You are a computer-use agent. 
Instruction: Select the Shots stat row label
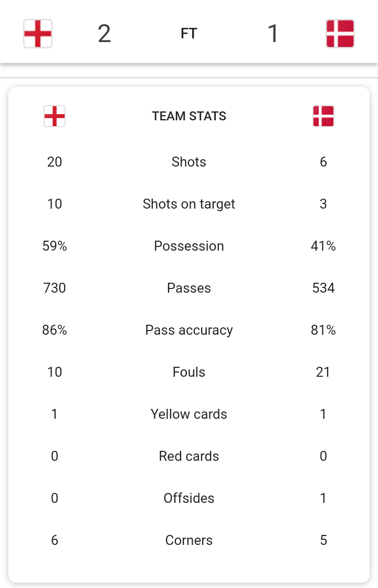(189, 162)
